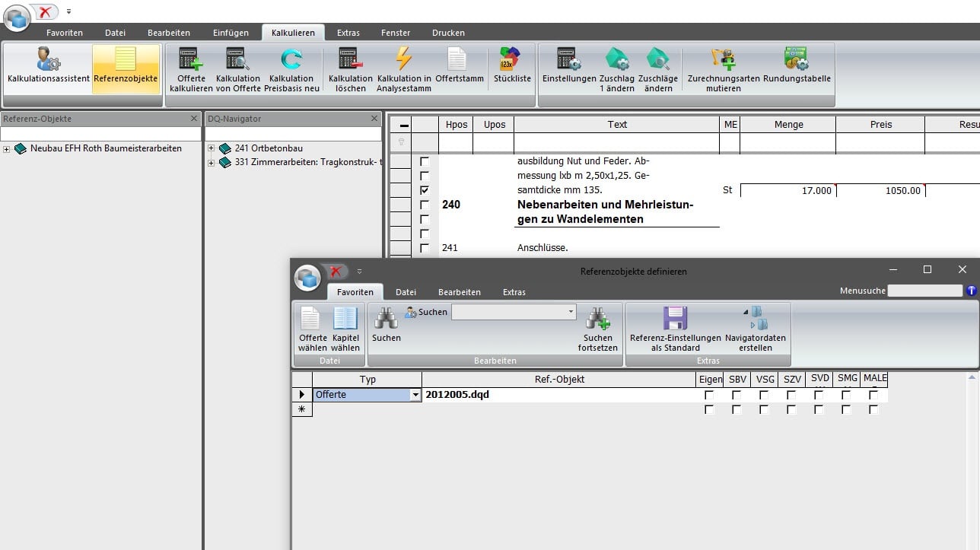Close the DQ-Navigator panel
Image resolution: width=980 pixels, height=550 pixels.
374,119
